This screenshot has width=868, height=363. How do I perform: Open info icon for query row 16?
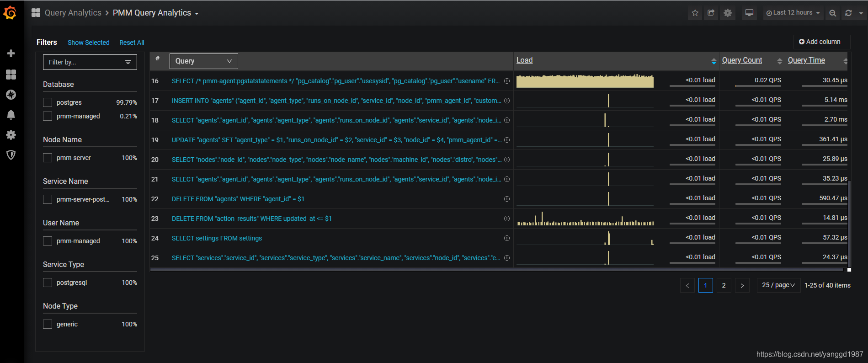(x=507, y=81)
